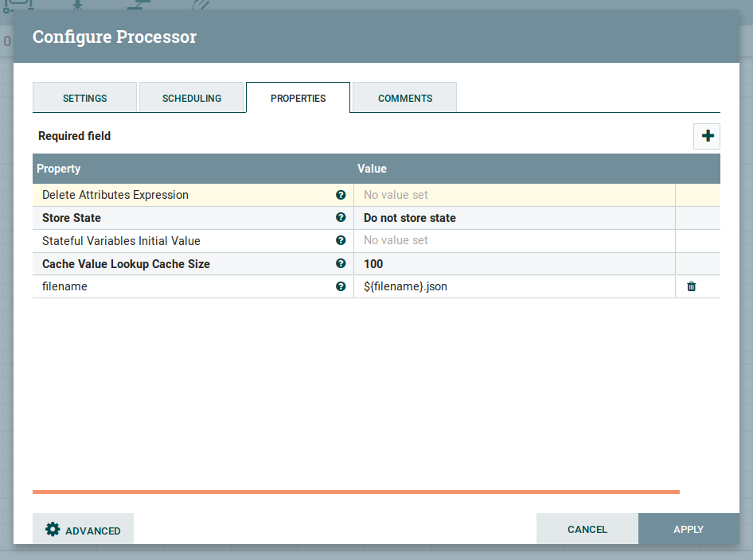
Task: Cancel the processor configuration
Action: (x=587, y=529)
